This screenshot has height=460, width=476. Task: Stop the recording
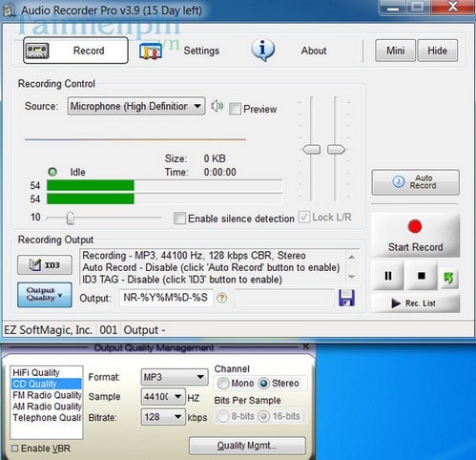[x=422, y=276]
